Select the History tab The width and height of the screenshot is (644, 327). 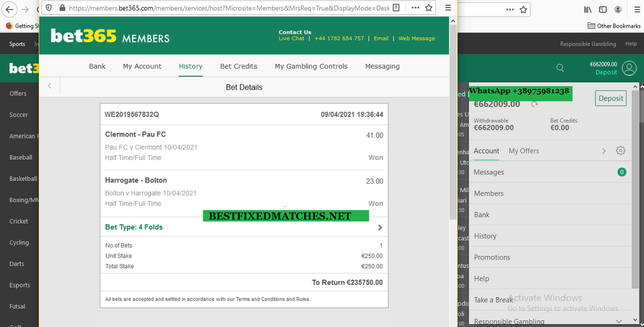191,66
